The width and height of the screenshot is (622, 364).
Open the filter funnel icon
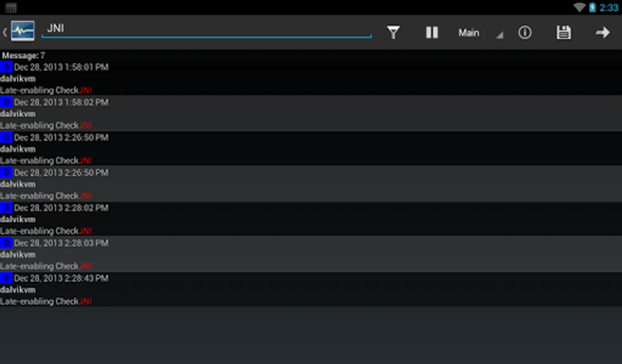[393, 32]
